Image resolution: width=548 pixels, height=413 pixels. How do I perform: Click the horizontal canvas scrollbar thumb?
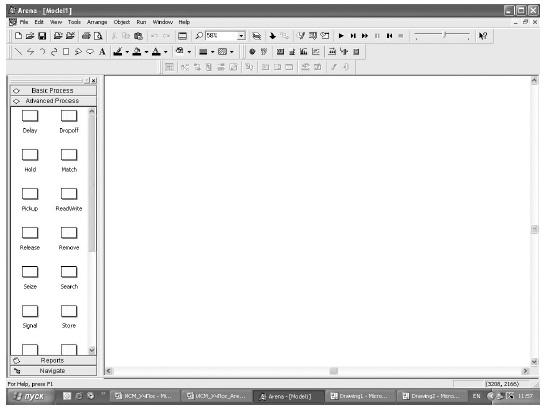click(x=334, y=371)
